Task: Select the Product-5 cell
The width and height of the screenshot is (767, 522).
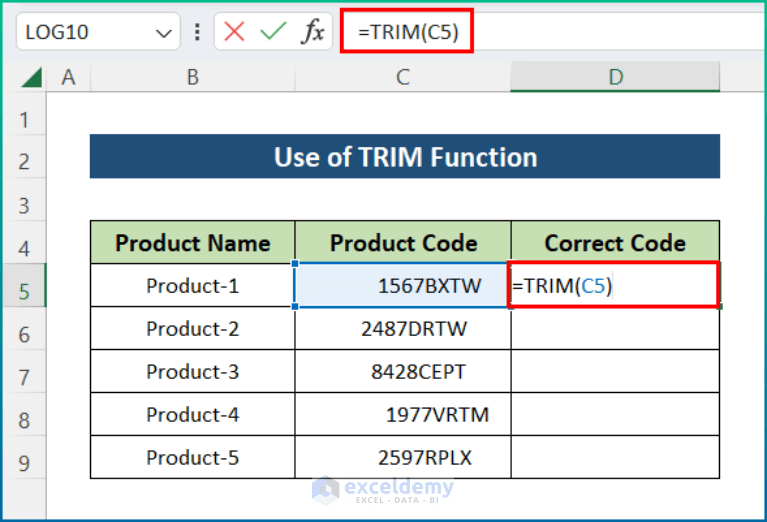Action: click(193, 457)
